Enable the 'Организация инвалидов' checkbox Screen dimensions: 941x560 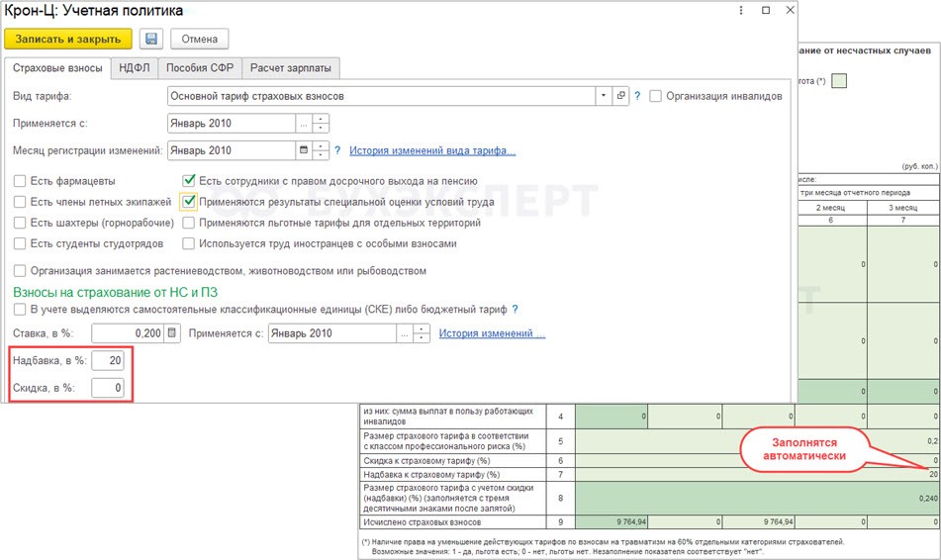(655, 96)
